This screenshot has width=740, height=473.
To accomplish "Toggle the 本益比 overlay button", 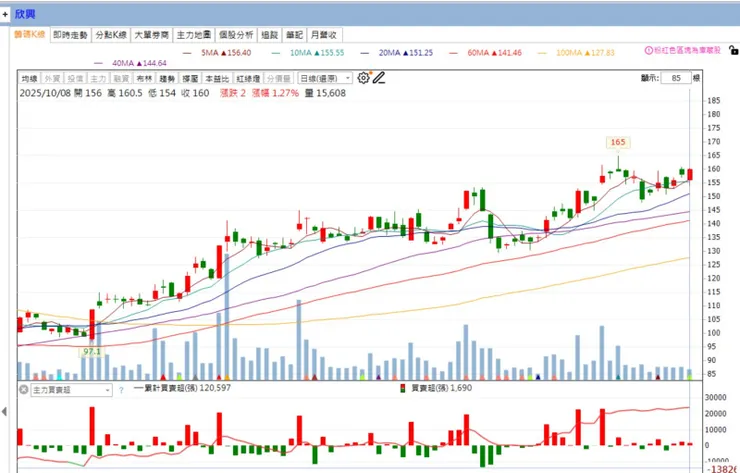I will click(217, 78).
